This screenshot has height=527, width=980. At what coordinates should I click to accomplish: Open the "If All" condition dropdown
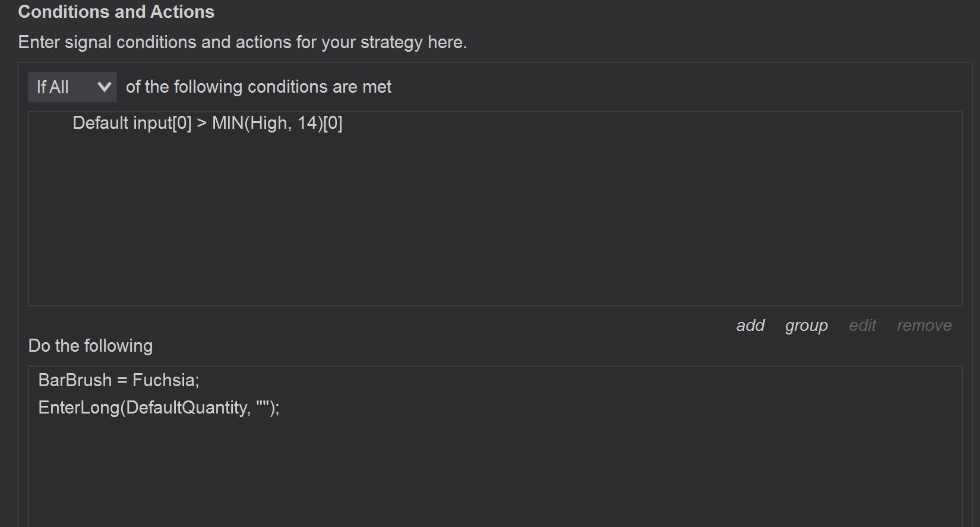pyautogui.click(x=71, y=87)
